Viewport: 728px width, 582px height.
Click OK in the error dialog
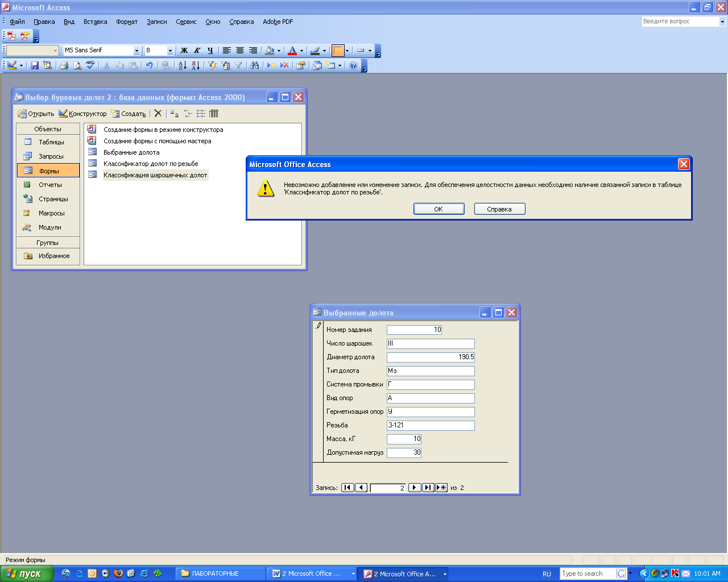point(439,209)
